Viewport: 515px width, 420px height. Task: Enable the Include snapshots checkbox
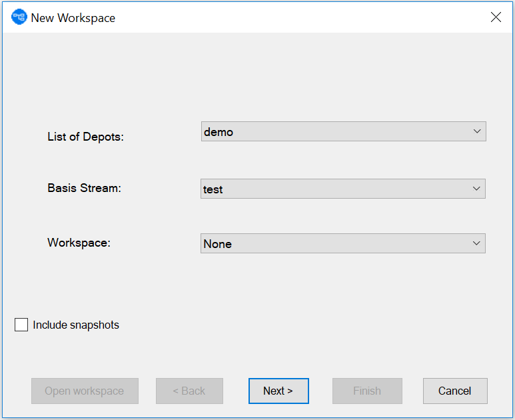(x=21, y=325)
